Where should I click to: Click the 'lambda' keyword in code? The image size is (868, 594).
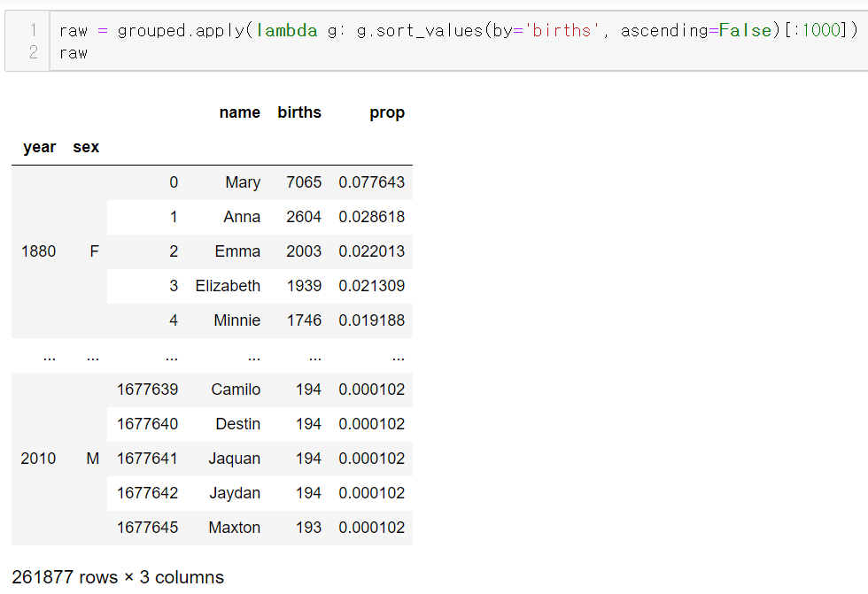(287, 30)
